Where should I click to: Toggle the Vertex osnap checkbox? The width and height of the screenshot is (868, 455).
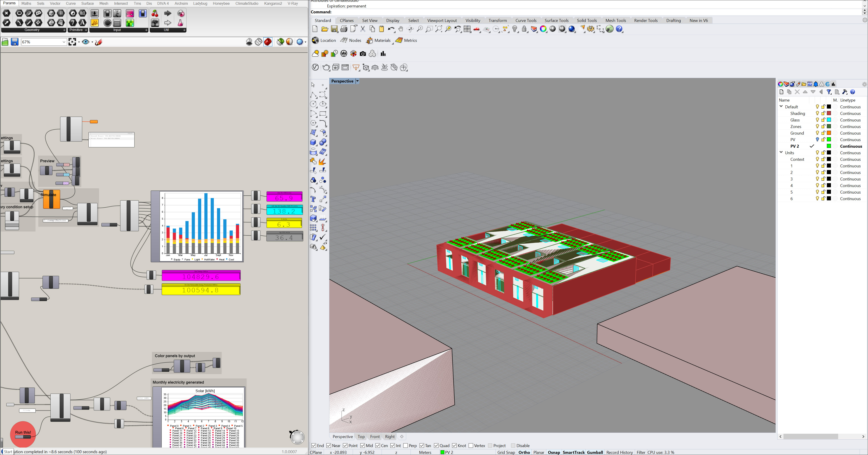coord(471,446)
